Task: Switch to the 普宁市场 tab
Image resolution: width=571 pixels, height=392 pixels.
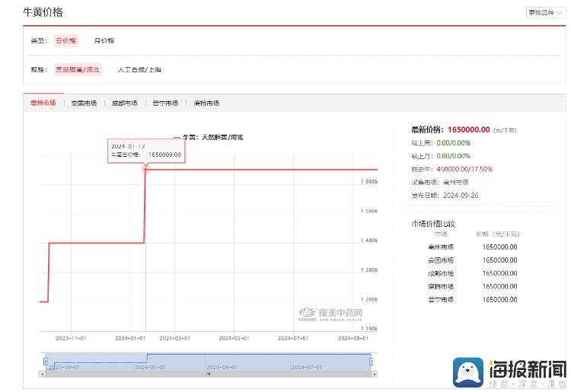Action: click(165, 103)
